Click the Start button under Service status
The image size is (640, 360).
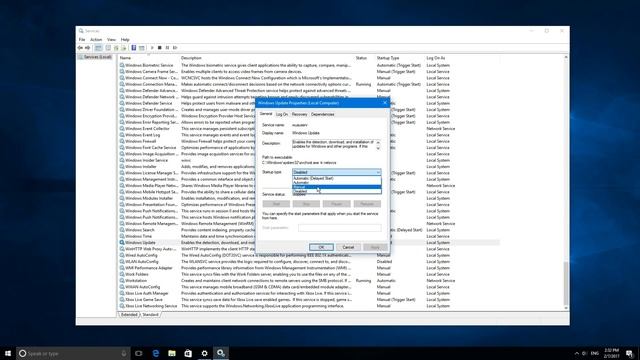(276, 204)
